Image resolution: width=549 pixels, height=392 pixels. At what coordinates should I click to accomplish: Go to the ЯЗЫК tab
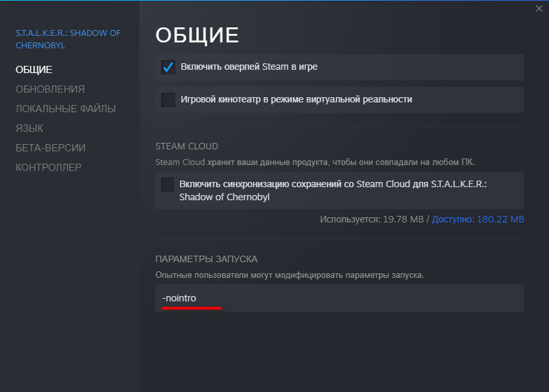pos(29,128)
